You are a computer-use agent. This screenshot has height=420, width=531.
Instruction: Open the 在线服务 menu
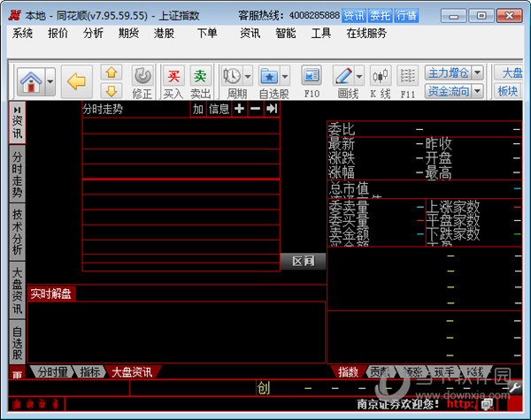click(366, 34)
